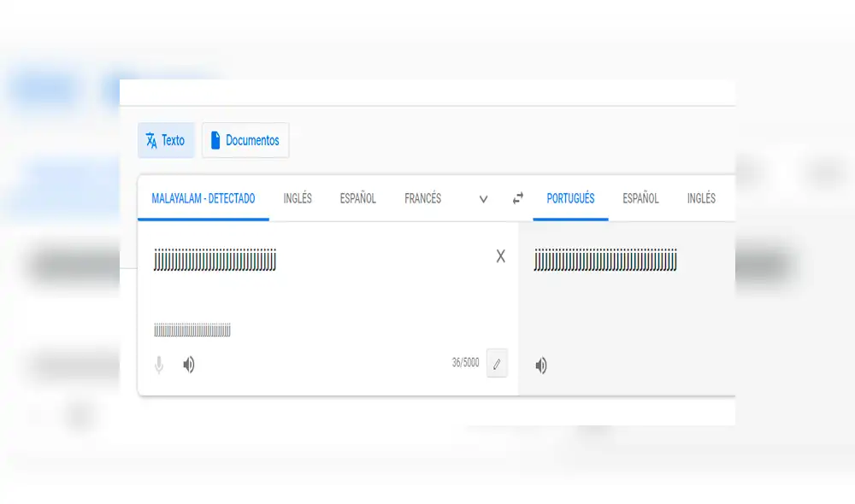Activate microphone voice input
The image size is (855, 504).
click(x=159, y=366)
